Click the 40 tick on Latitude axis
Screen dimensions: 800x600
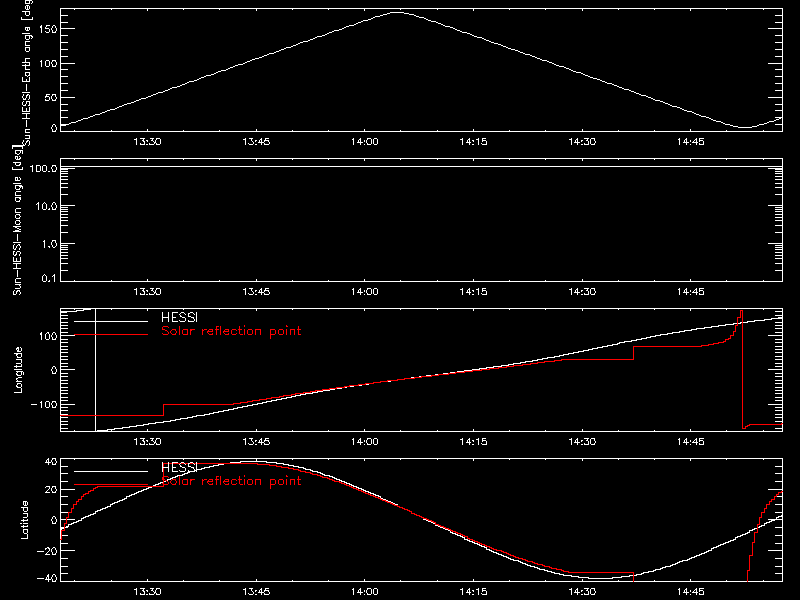pyautogui.click(x=52, y=462)
